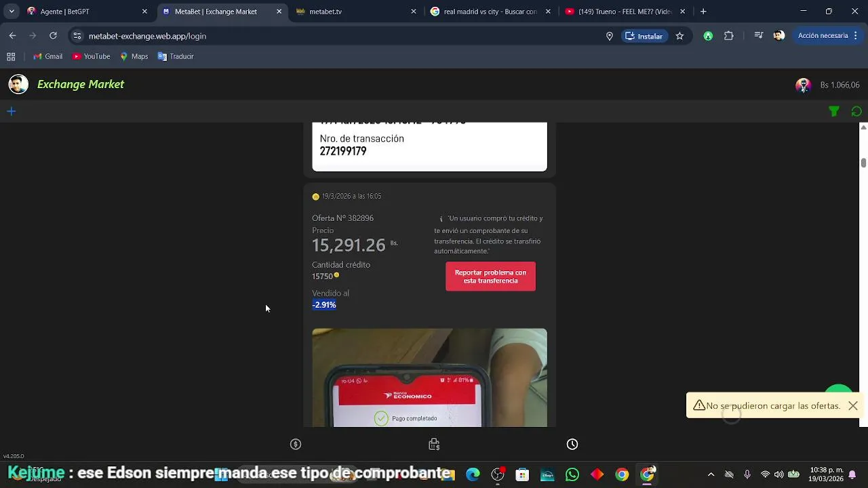Switch to the 'metabet.tv' tab
This screenshot has width=868, height=488.
pyautogui.click(x=356, y=12)
